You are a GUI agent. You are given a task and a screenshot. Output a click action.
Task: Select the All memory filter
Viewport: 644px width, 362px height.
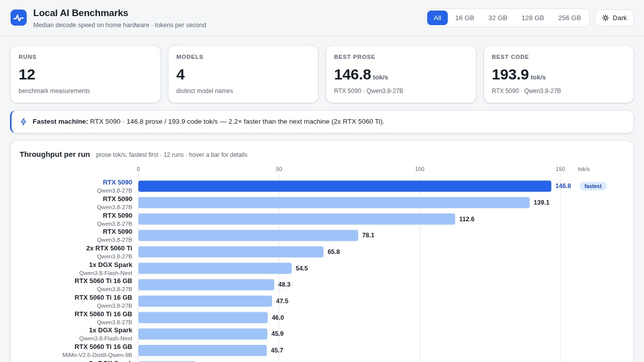tap(437, 18)
